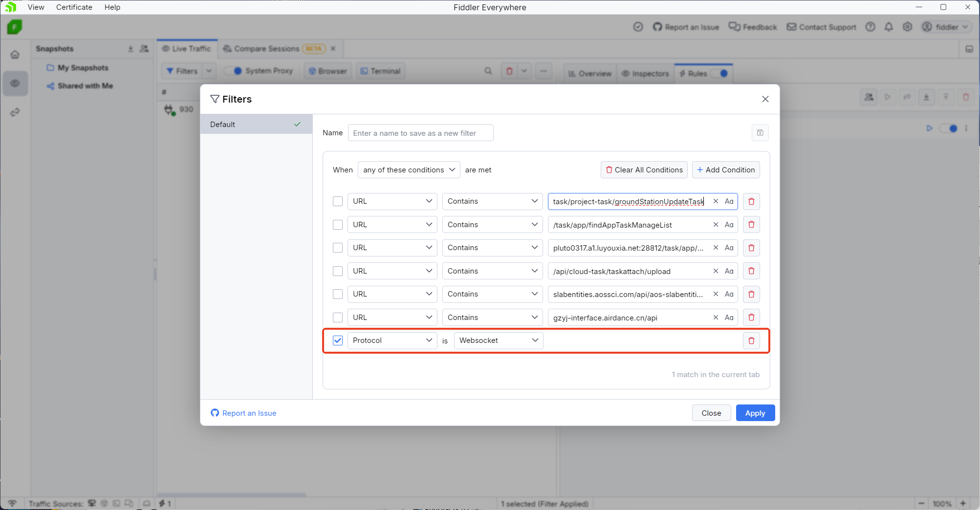The image size is (980, 510).
Task: Toggle layout icon at far right of tabs
Action: (969, 49)
